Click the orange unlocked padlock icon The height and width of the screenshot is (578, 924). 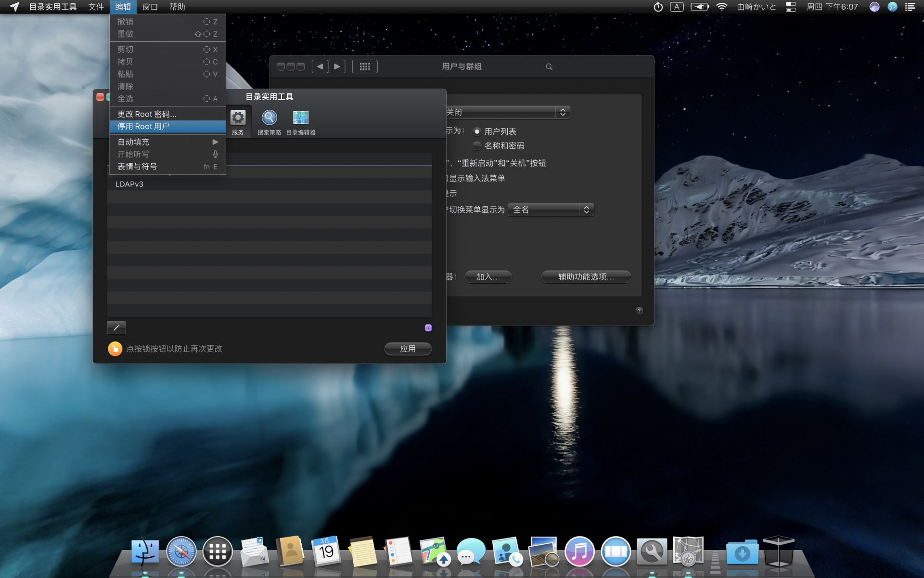pos(115,349)
